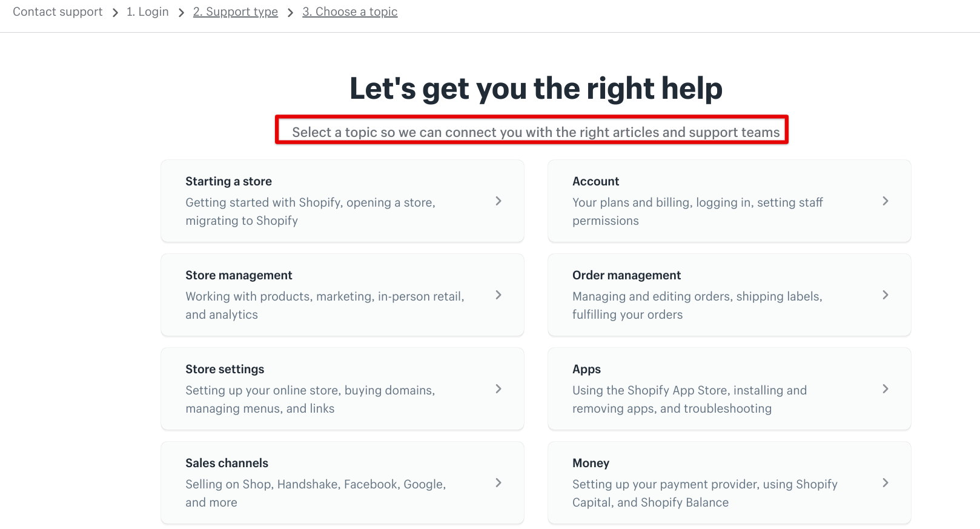Click the chevron on Store management card

click(x=498, y=295)
